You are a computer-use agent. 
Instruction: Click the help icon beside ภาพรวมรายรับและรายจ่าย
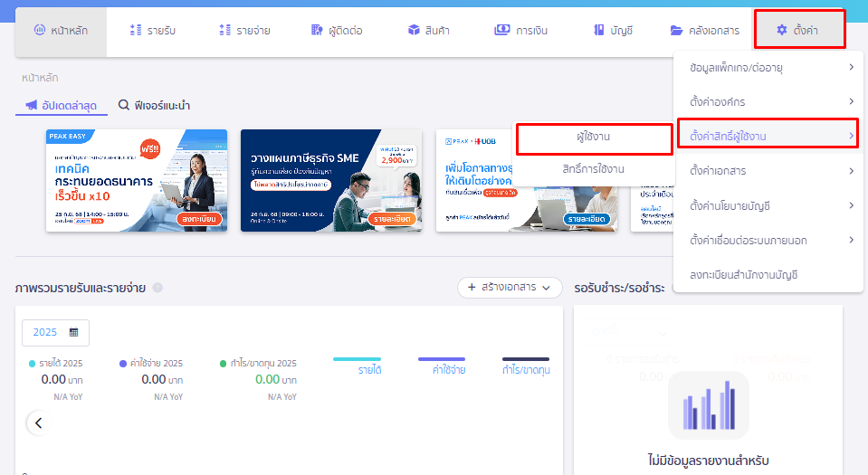[157, 288]
